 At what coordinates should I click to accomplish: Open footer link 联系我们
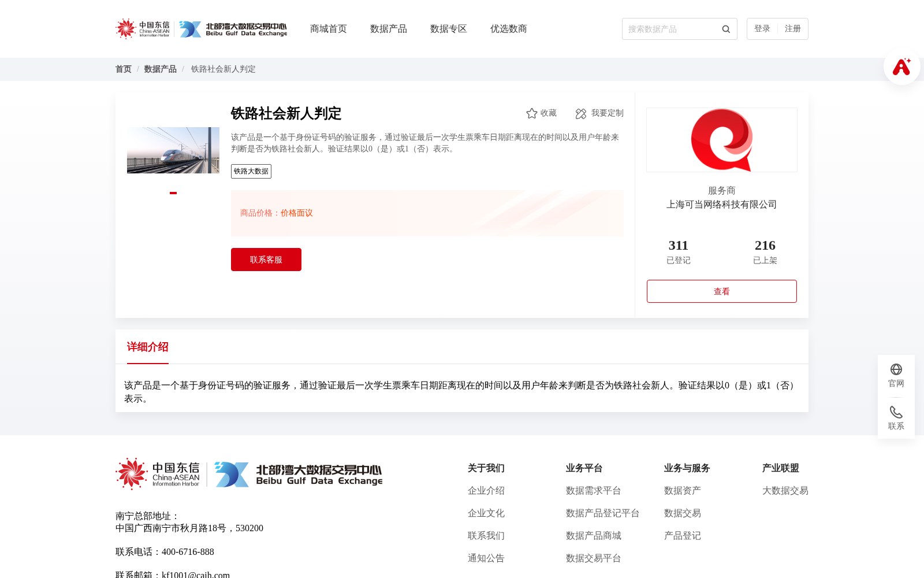[486, 536]
